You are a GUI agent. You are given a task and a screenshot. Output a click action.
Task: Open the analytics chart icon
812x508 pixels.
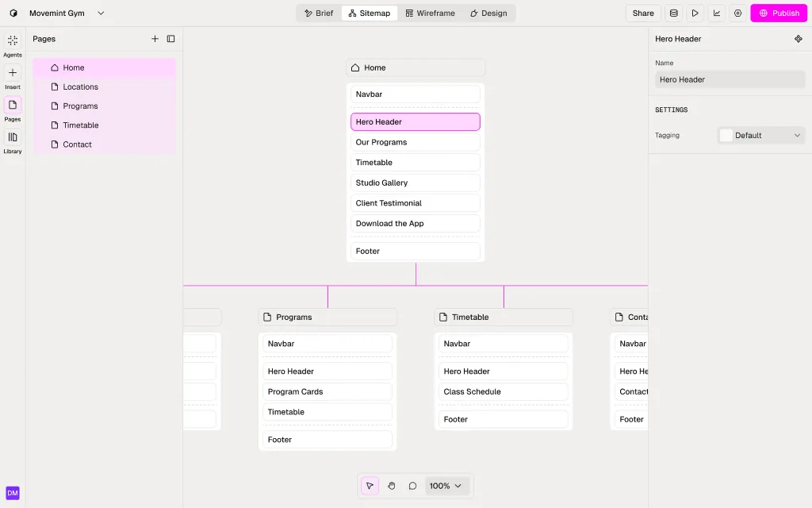tap(717, 13)
